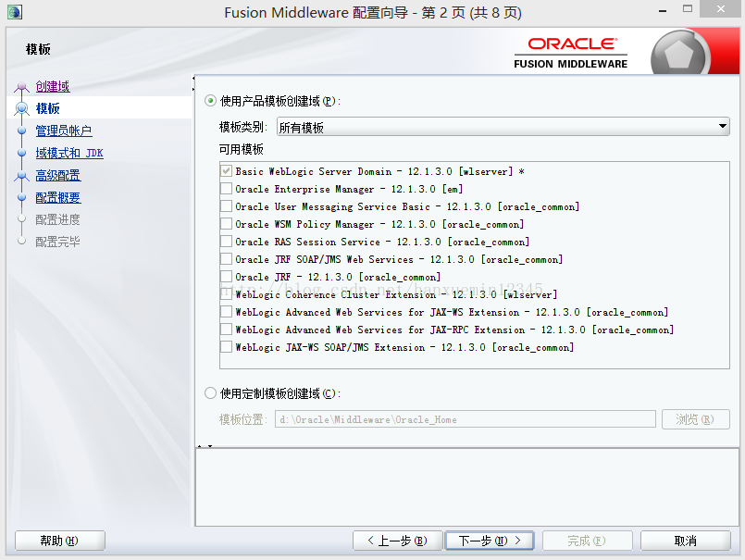Open the 管理员帐户 step link
This screenshot has height=560, width=745.
(64, 131)
